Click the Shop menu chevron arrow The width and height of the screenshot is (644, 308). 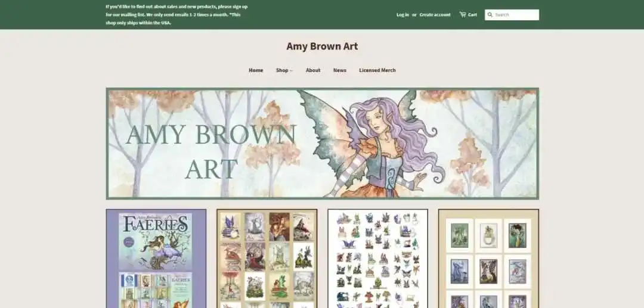pos(291,70)
